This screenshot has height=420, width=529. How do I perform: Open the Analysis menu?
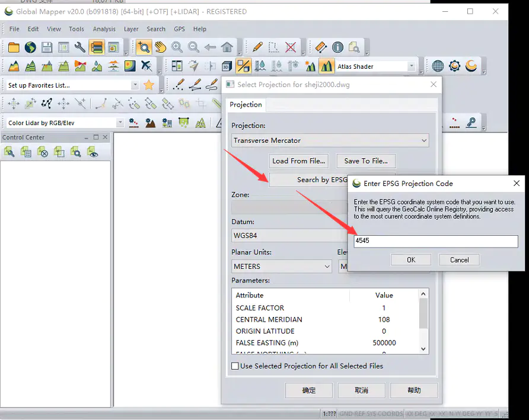pos(104,29)
